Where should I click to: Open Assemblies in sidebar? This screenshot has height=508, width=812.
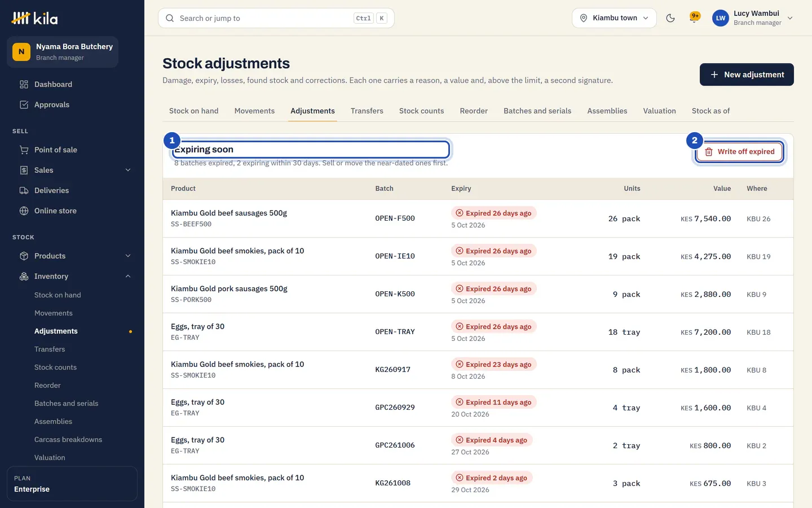(x=53, y=422)
